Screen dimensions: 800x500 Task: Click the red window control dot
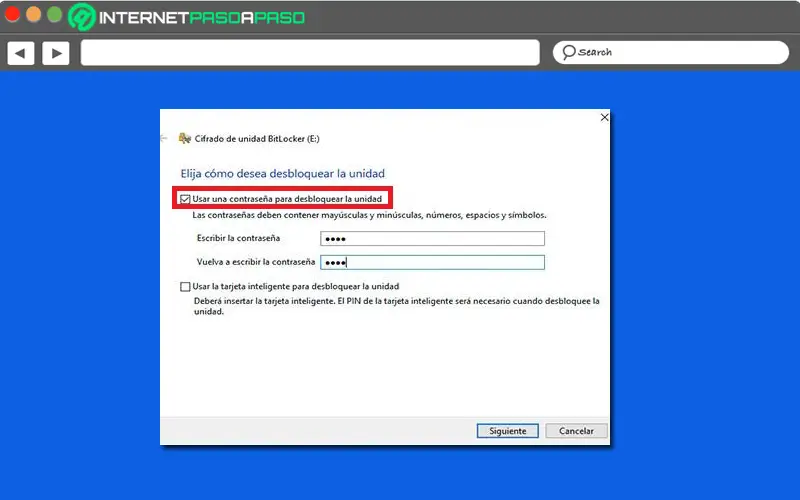tap(12, 14)
